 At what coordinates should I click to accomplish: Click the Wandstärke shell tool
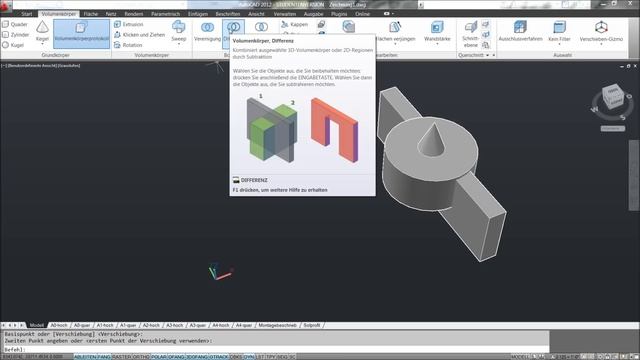click(437, 31)
